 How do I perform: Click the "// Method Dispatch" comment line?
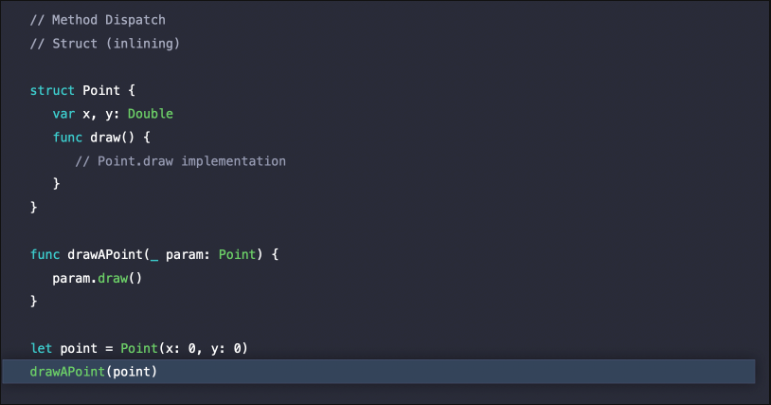(97, 20)
